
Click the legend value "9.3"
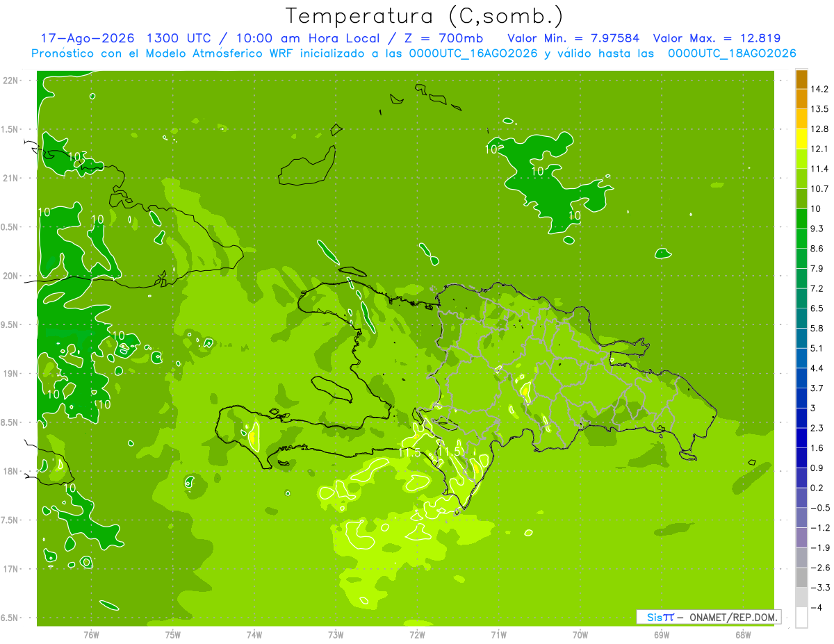[818, 229]
